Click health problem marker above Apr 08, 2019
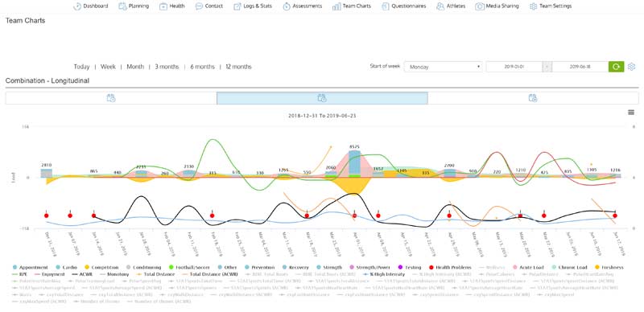This screenshot has height=312, width=644. point(378,216)
